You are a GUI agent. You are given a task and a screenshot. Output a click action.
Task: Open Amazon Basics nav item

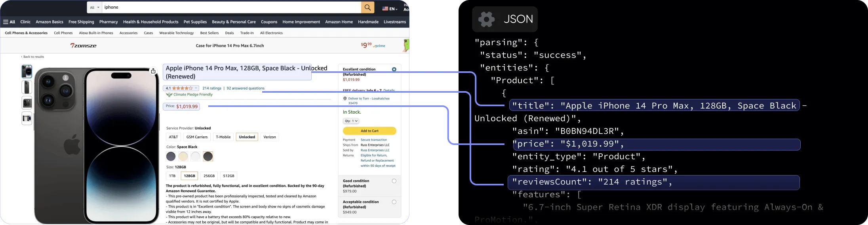click(49, 22)
